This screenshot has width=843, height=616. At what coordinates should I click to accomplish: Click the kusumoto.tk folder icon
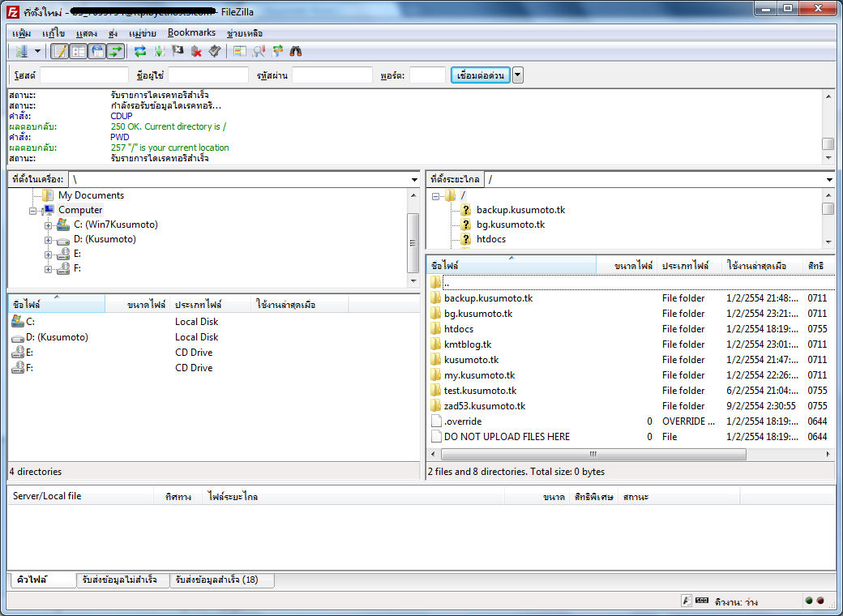pyautogui.click(x=435, y=360)
